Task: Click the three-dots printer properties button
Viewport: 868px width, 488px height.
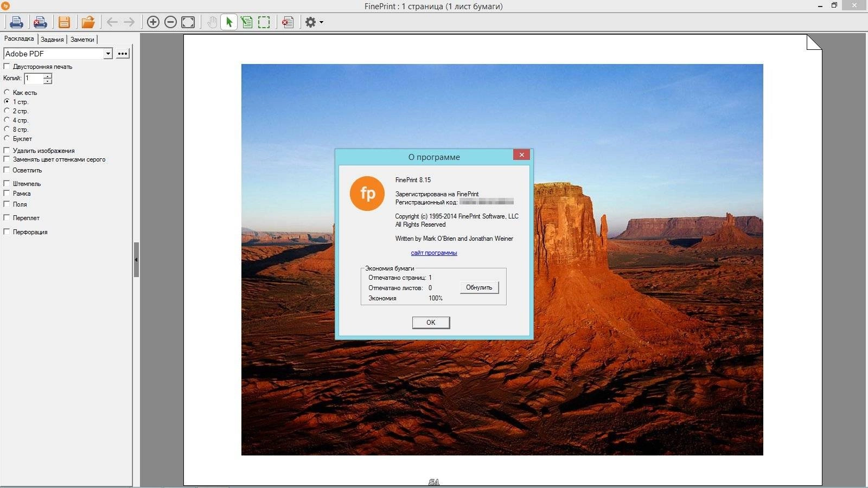Action: (123, 54)
